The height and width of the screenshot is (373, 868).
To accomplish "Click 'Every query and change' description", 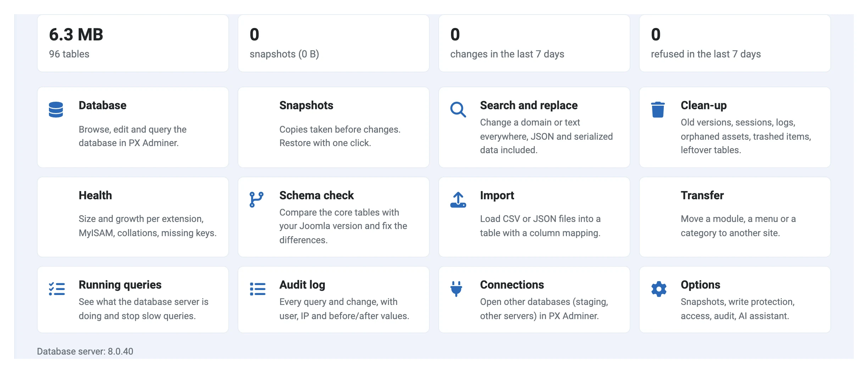I will tap(344, 309).
